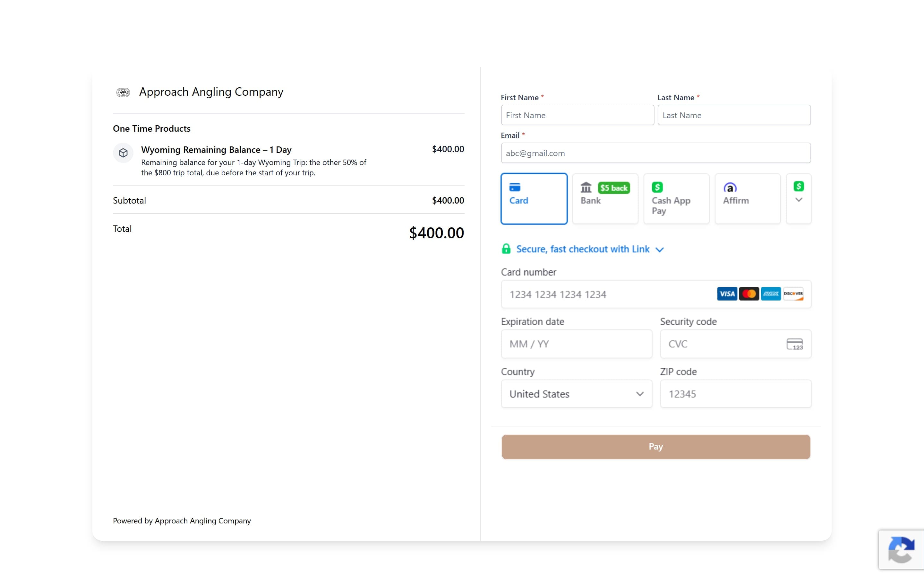Click the Mastercard logo
This screenshot has width=924, height=578.
pos(749,293)
